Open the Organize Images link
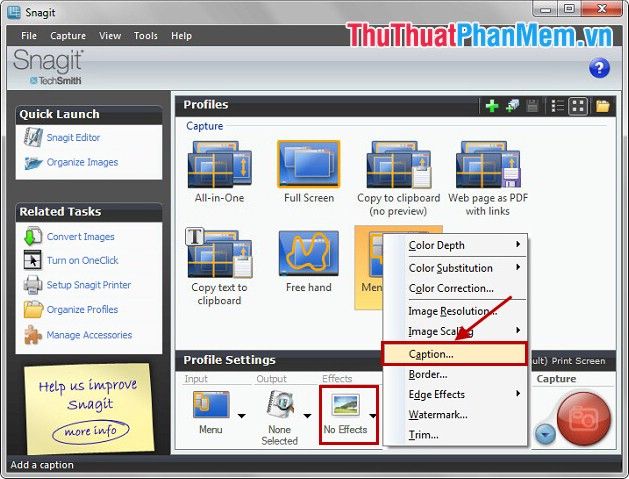 [82, 162]
